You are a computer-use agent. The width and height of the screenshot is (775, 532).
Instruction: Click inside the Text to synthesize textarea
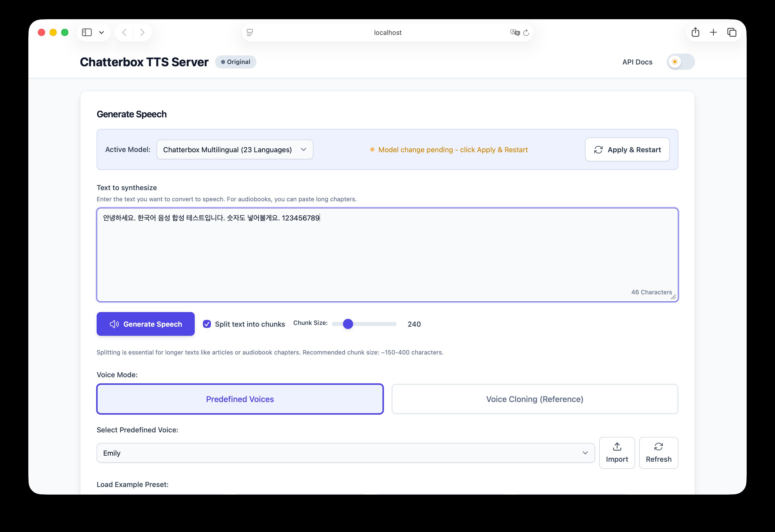[387, 255]
